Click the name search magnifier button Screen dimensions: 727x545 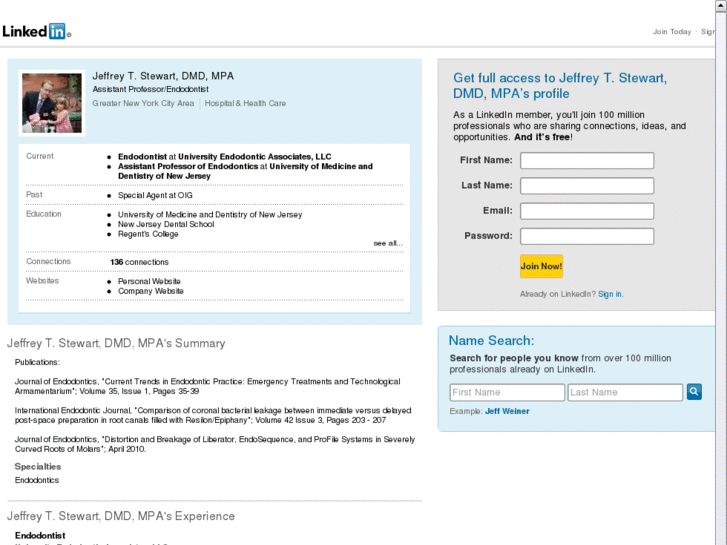[694, 392]
